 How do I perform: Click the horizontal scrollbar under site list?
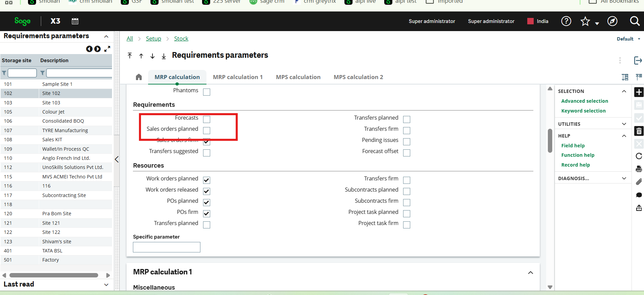54,275
